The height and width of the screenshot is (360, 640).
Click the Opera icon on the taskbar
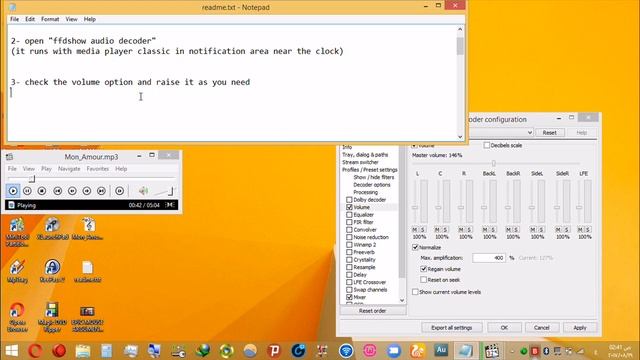click(x=35, y=351)
